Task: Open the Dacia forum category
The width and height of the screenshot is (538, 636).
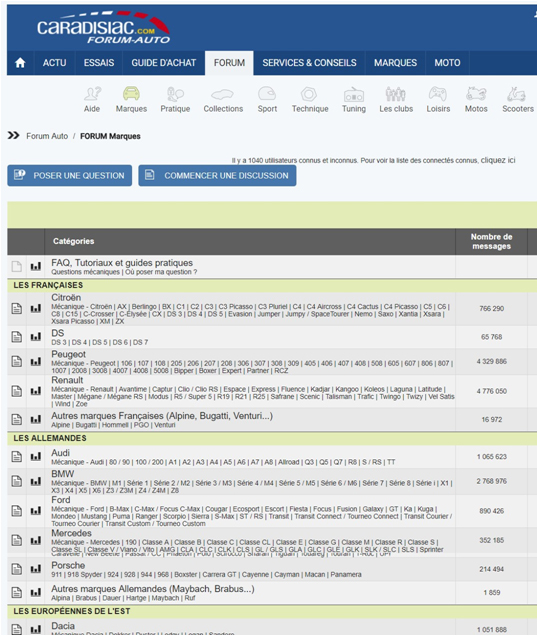Action: coord(63,626)
